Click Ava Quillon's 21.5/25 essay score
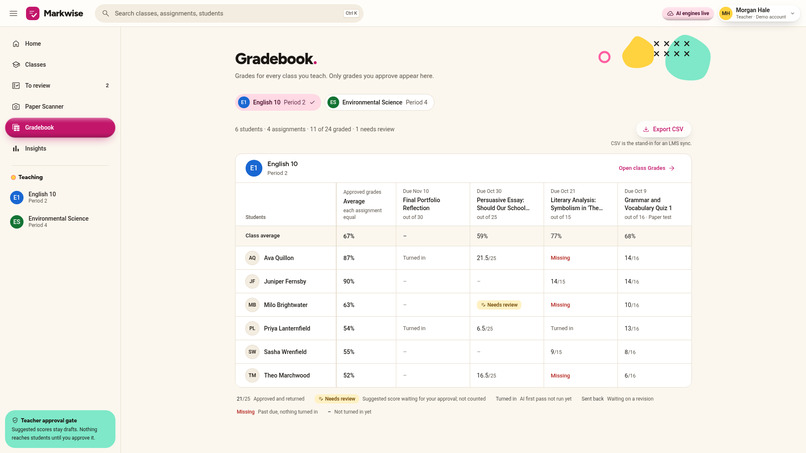The image size is (806, 453). [486, 258]
